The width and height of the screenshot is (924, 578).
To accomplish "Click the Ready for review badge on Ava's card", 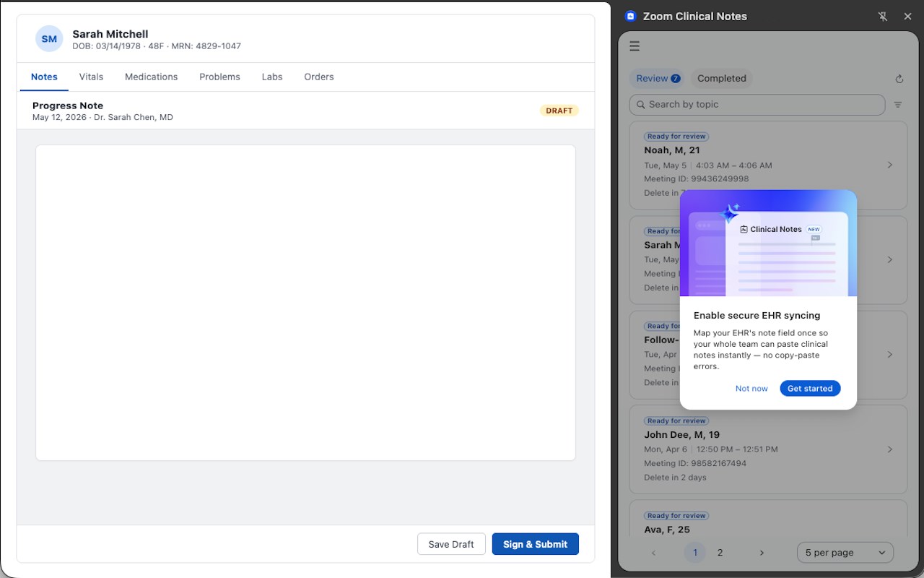I will 676,516.
